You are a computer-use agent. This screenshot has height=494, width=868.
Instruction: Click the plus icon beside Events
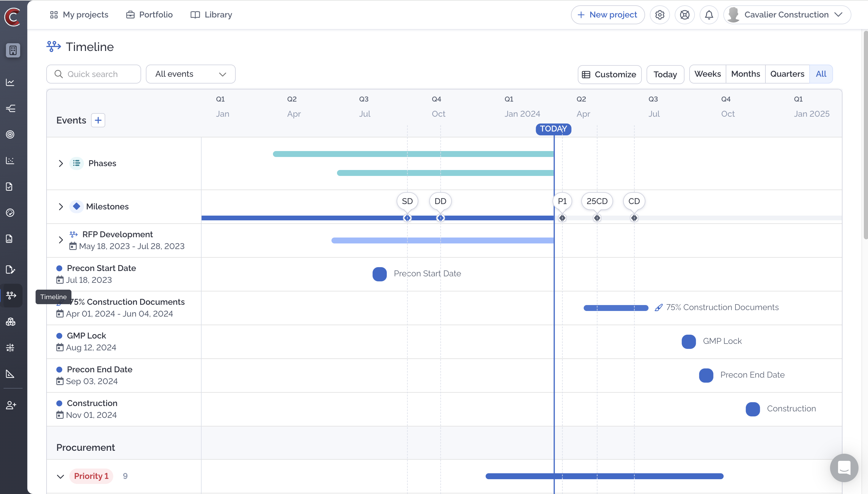tap(98, 121)
